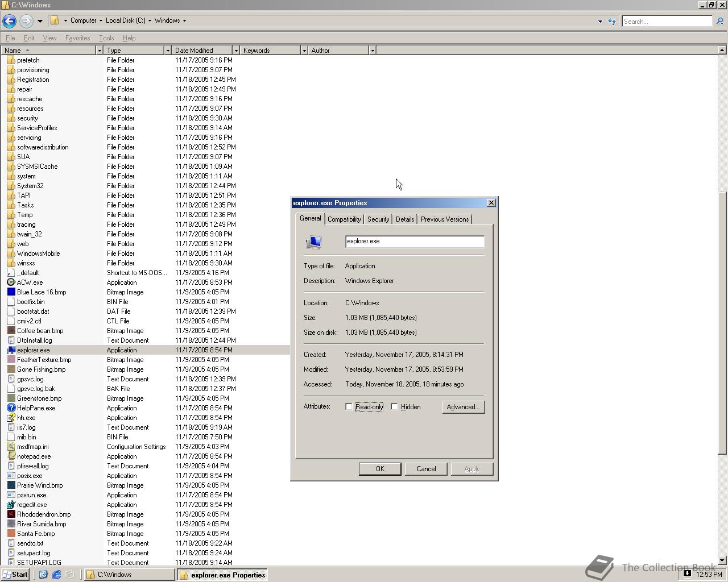Click the regedit.exe icon in file list
The image size is (728, 582).
[x=11, y=505]
